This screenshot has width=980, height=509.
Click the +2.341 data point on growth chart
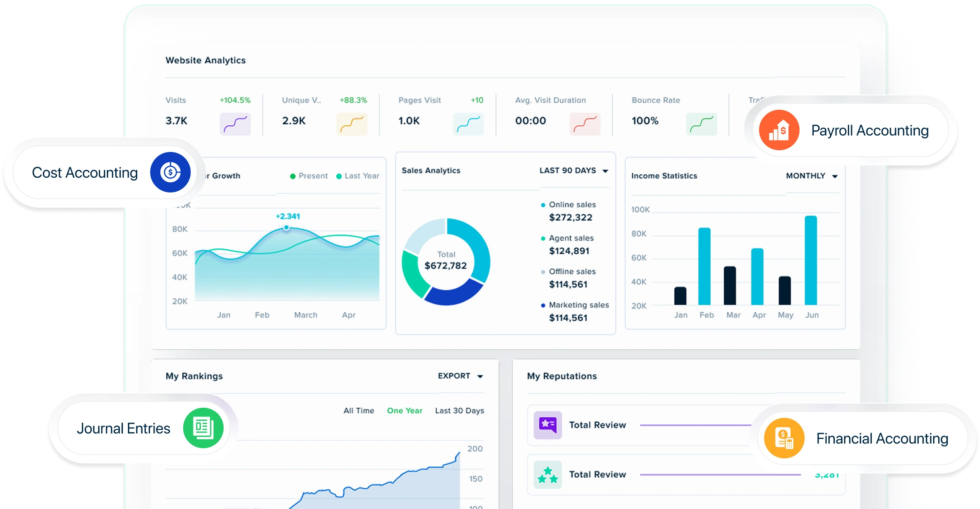tap(286, 227)
